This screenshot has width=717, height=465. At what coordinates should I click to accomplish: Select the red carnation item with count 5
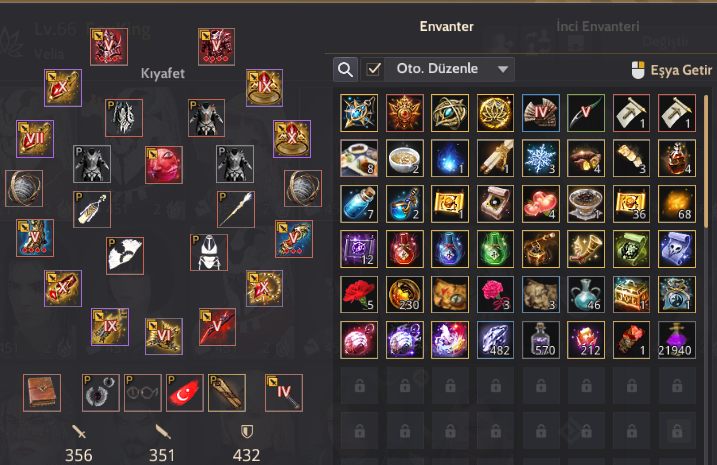pos(359,294)
